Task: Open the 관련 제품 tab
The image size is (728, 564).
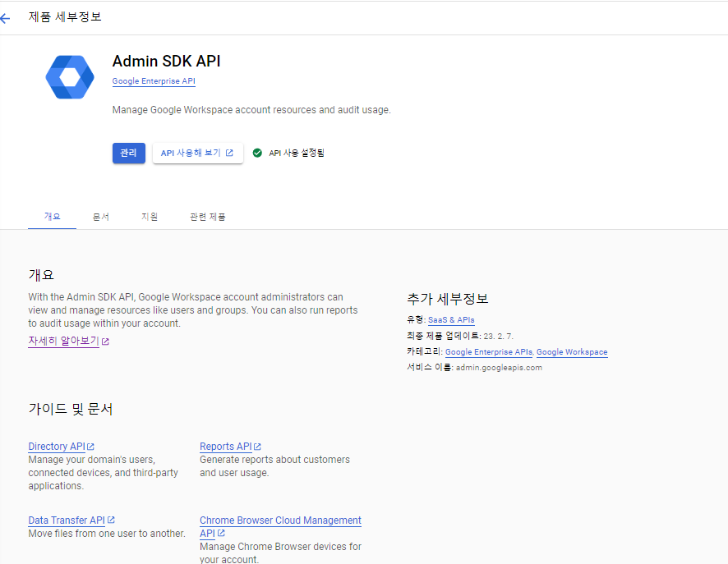Action: (208, 217)
